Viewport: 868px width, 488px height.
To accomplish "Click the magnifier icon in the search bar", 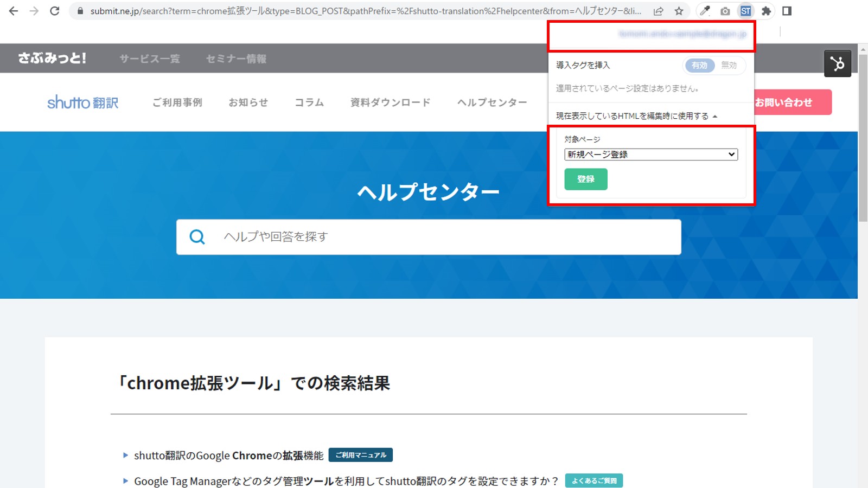I will pyautogui.click(x=196, y=237).
